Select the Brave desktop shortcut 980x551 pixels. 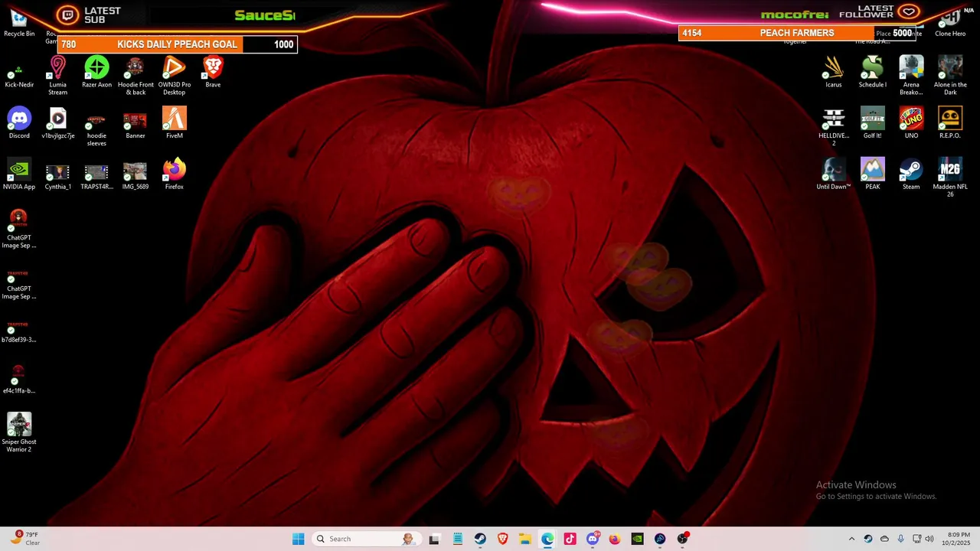(213, 73)
